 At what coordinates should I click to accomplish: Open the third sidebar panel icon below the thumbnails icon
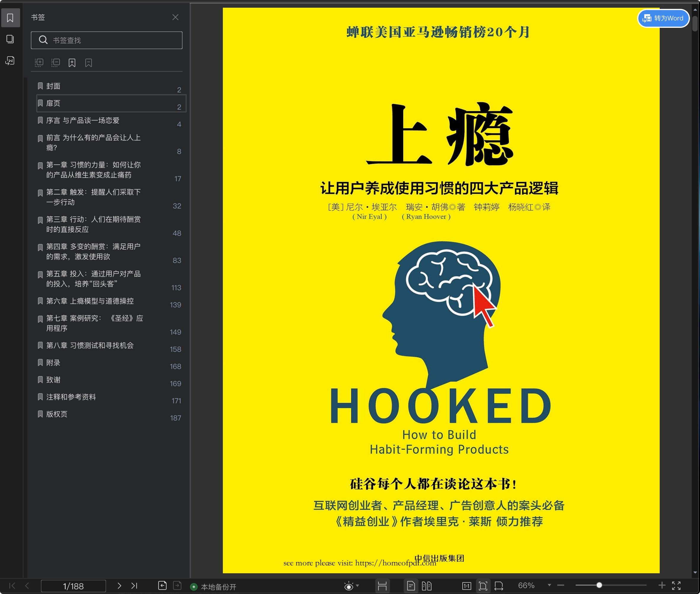[10, 61]
